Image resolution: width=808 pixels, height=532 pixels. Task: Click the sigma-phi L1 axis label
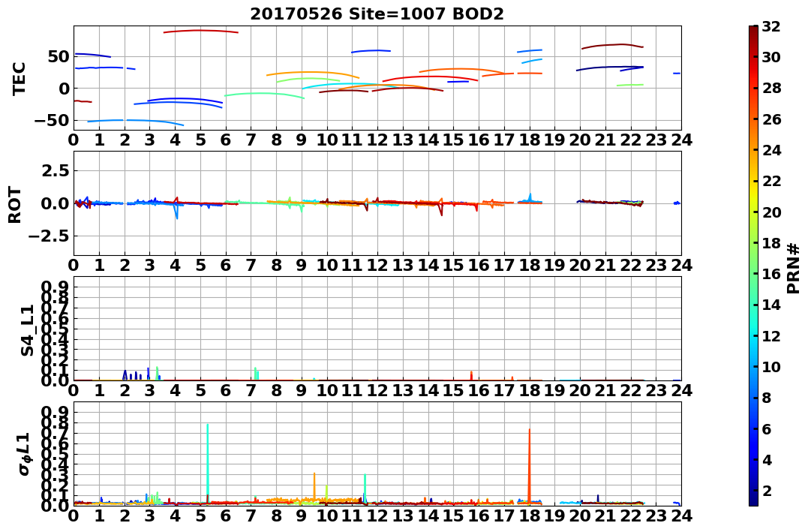24,454
